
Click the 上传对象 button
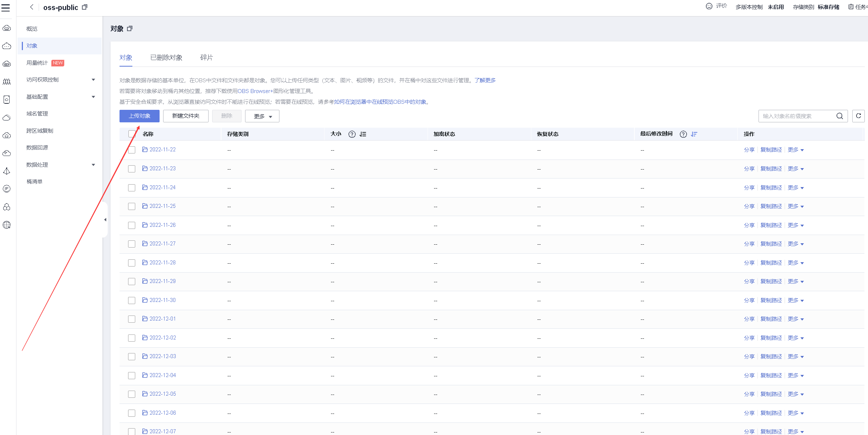pyautogui.click(x=139, y=116)
